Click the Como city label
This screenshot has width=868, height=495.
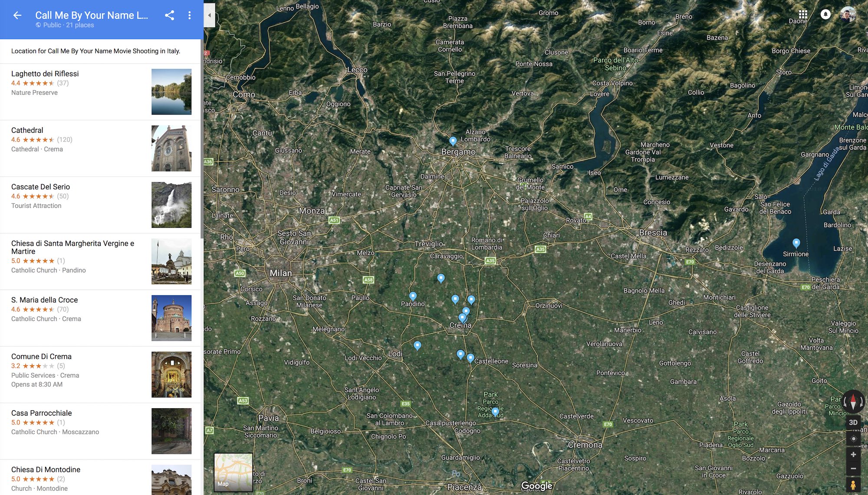tap(244, 95)
